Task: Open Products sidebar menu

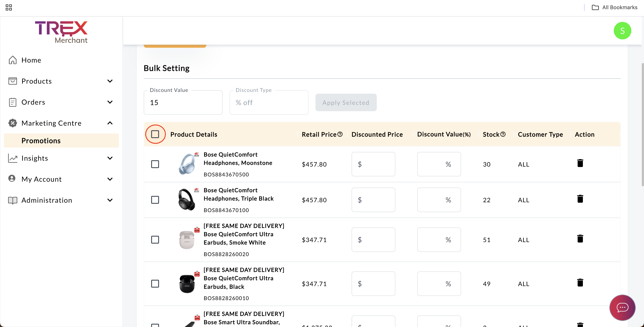Action: [61, 81]
